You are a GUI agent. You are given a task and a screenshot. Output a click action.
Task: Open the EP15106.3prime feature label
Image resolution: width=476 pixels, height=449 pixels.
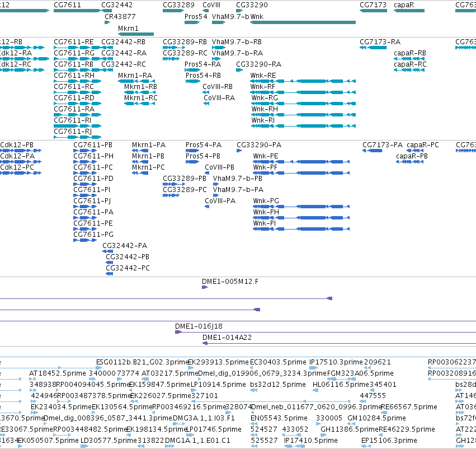point(389,441)
